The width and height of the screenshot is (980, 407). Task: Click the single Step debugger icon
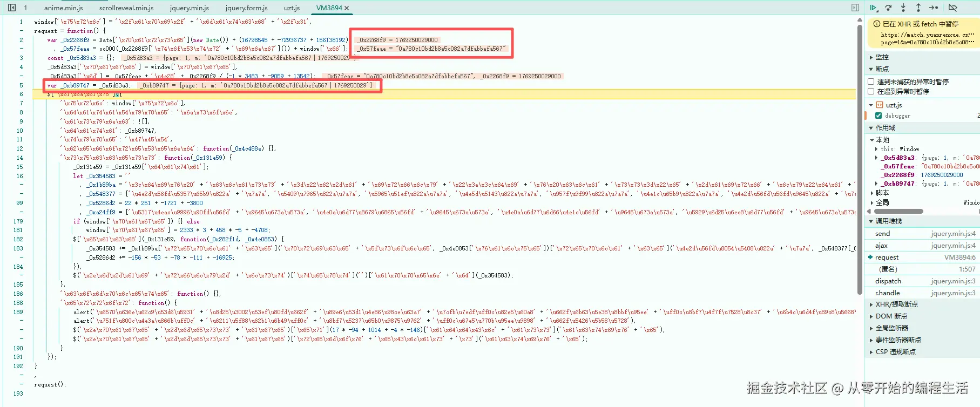934,8
